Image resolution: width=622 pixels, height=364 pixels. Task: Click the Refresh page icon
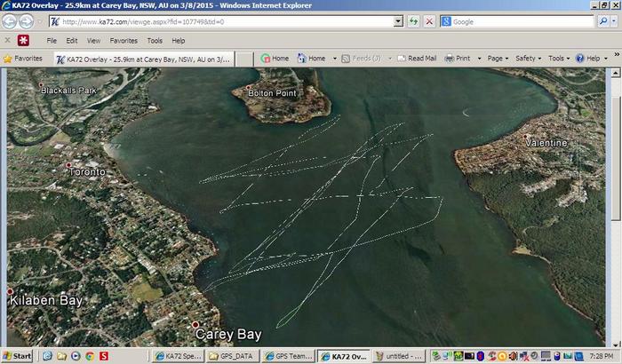[x=414, y=21]
